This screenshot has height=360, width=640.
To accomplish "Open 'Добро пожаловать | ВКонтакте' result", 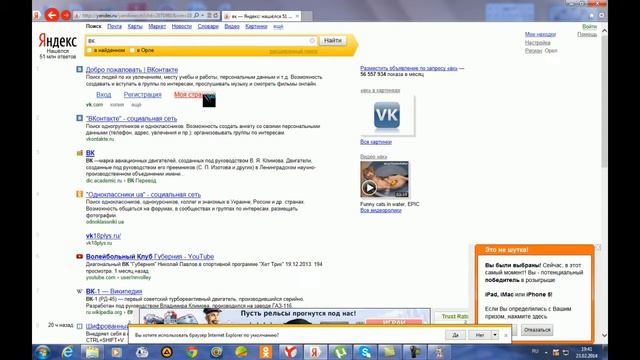I will pyautogui.click(x=132, y=70).
